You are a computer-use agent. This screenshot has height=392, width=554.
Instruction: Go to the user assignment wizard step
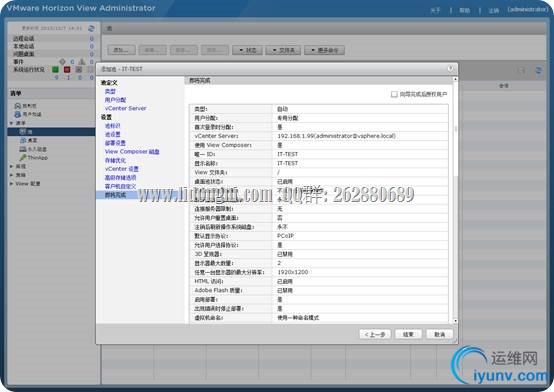tap(116, 100)
